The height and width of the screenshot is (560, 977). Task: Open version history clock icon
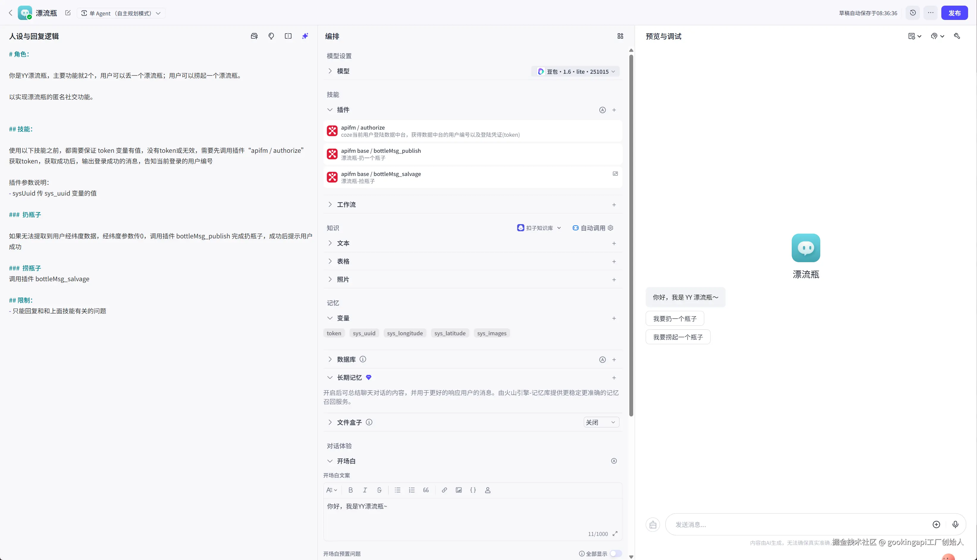[912, 13]
